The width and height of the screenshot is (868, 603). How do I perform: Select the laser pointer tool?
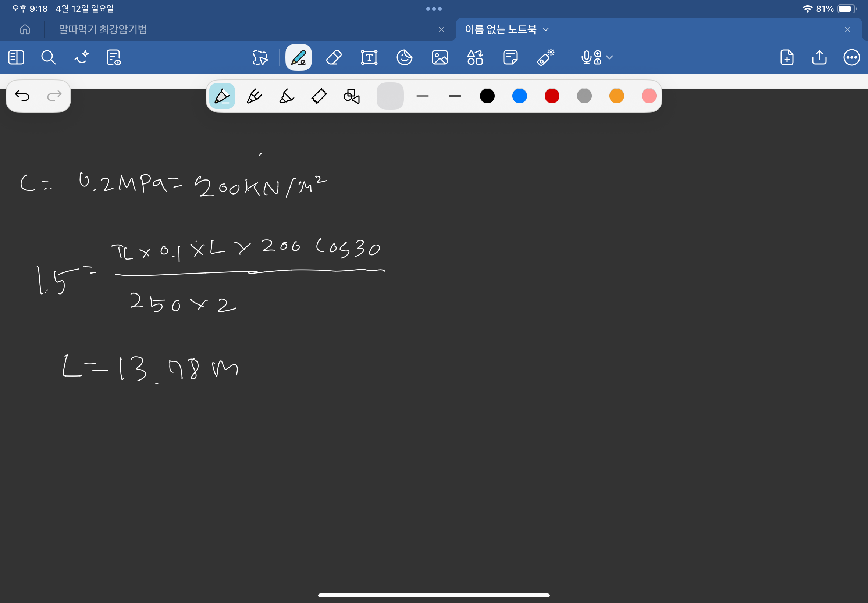click(545, 58)
